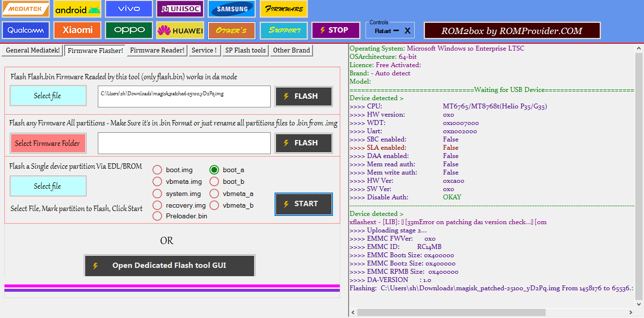Click the Uploading stage 2 line
Screen dimensions: 644x318
[388, 230]
